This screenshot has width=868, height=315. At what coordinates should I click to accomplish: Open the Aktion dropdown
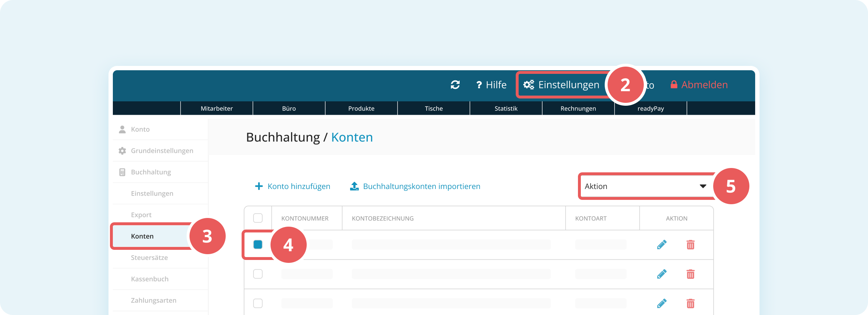(647, 186)
